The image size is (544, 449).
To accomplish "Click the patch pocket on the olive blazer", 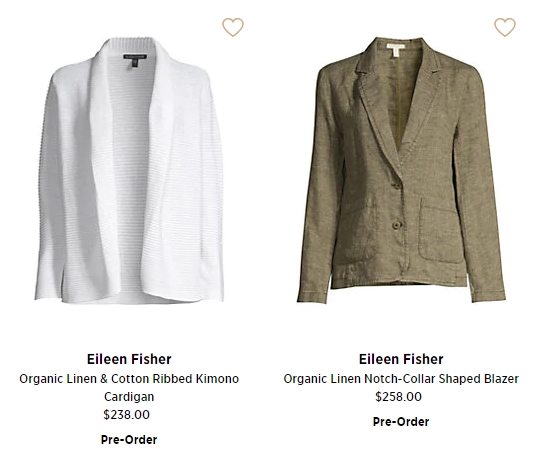I will click(441, 230).
